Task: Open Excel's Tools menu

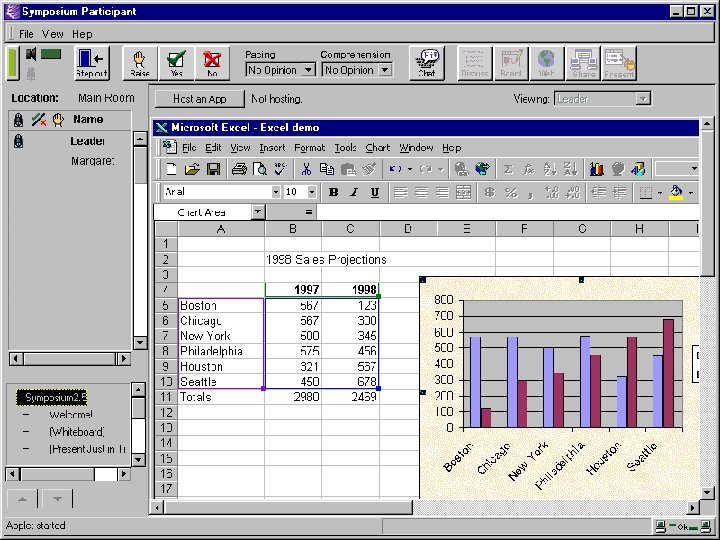Action: 345,148
